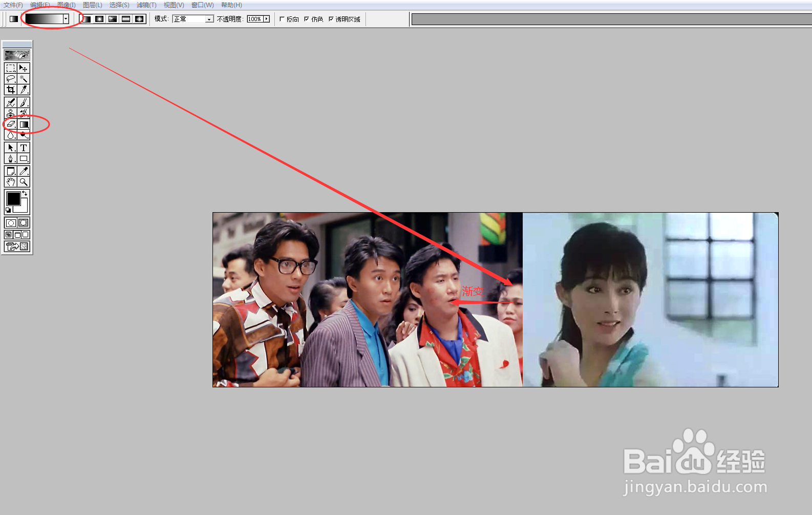Open the opacity slider arrow
This screenshot has height=515, width=812.
pos(266,19)
